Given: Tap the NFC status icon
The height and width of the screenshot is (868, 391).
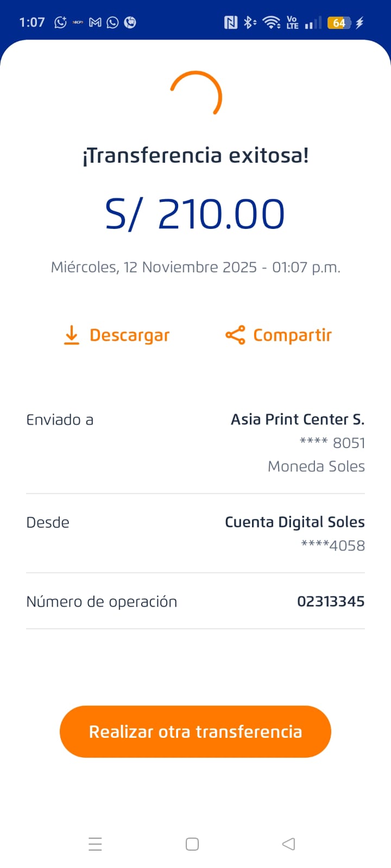Looking at the screenshot, I should (x=231, y=22).
